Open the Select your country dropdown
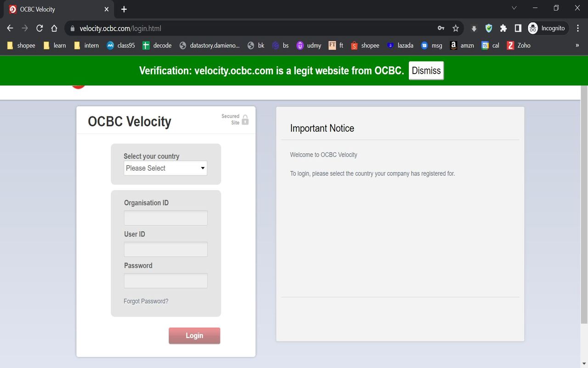588x368 pixels. (x=165, y=168)
